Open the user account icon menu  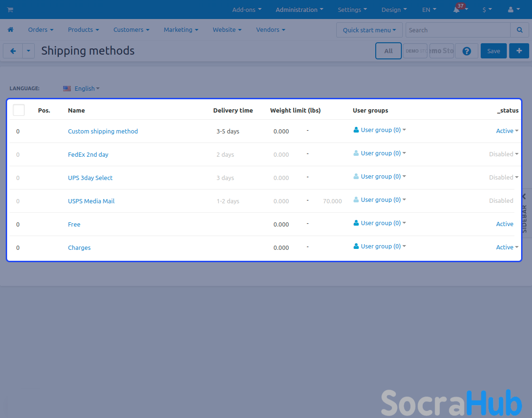coord(513,9)
